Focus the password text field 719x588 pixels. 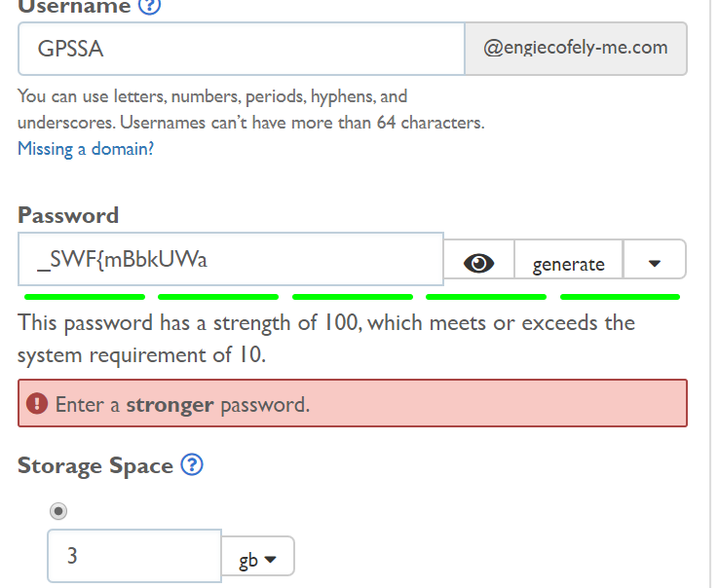(231, 260)
